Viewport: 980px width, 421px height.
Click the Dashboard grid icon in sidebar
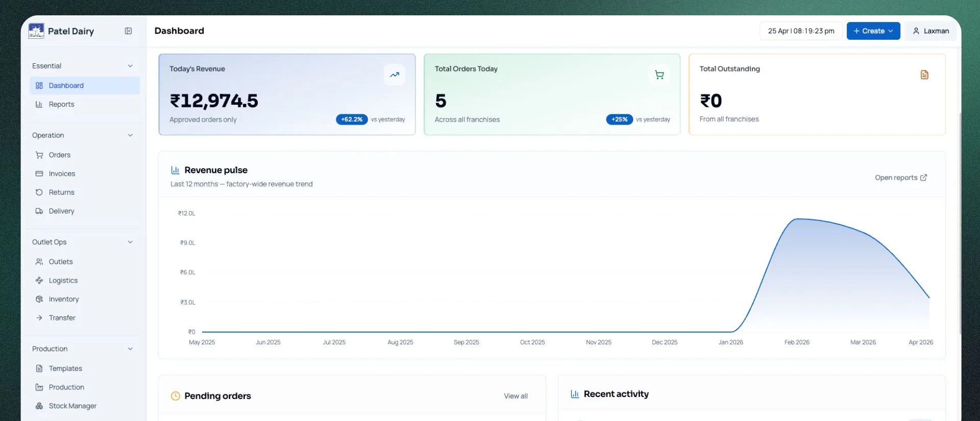39,86
